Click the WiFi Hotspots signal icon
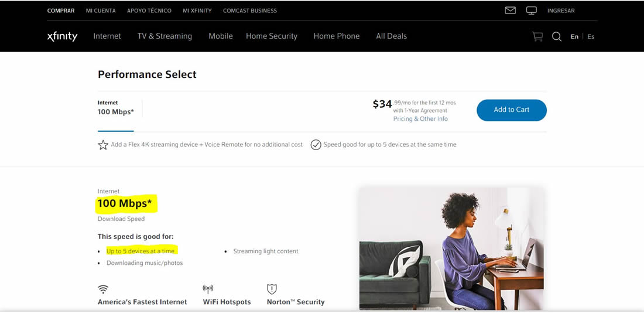 tap(208, 289)
